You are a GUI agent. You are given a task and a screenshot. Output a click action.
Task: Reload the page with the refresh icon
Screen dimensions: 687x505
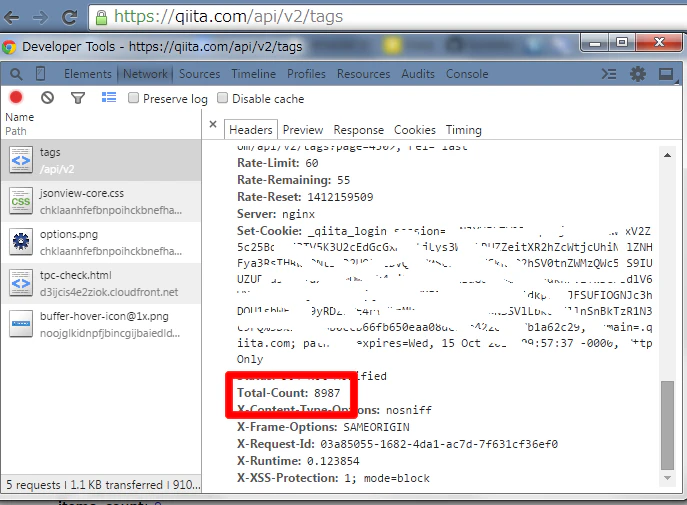(69, 17)
